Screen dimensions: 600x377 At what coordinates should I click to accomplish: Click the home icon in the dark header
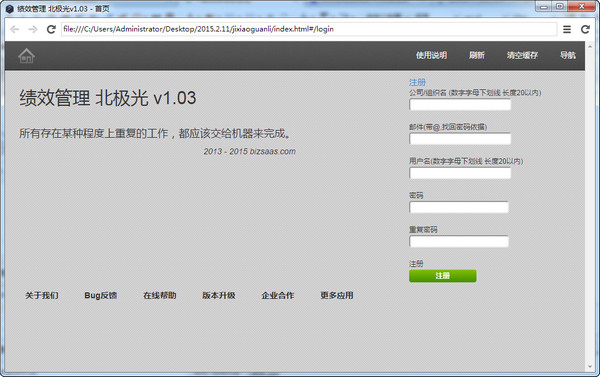(x=26, y=56)
